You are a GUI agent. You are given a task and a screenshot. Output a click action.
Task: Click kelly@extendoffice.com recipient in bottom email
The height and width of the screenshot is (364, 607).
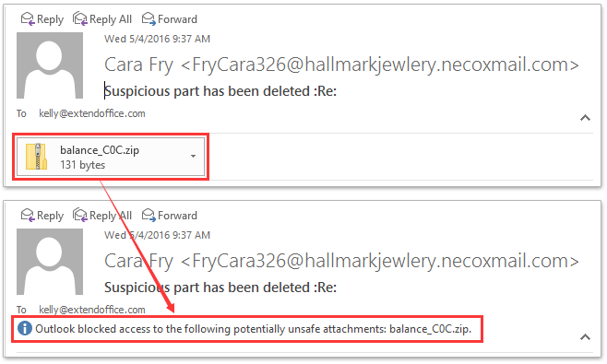click(x=92, y=310)
